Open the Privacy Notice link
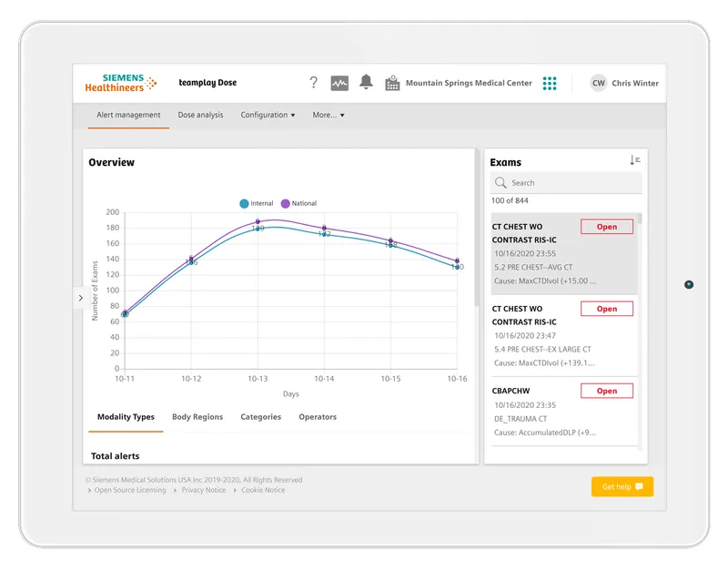 coord(203,490)
